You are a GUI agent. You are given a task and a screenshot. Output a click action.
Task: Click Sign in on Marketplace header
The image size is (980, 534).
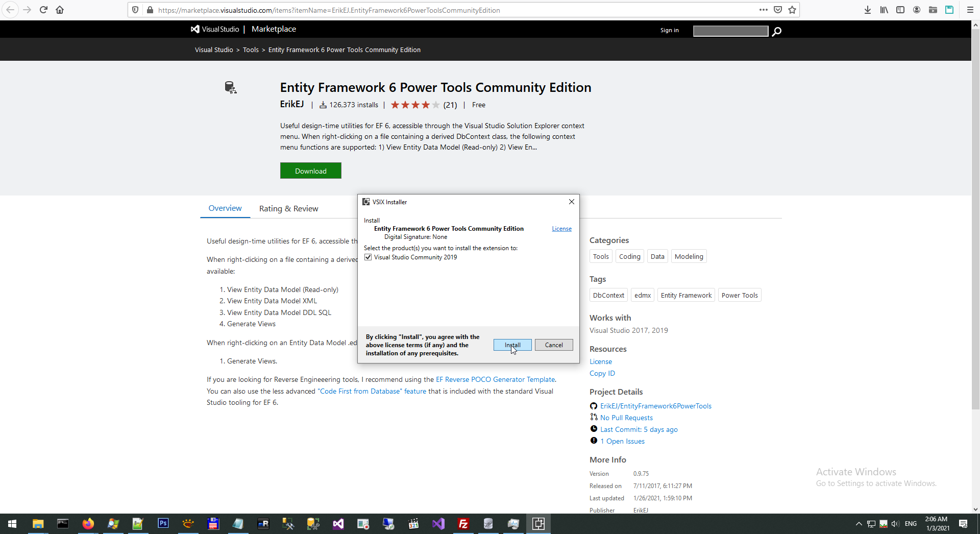[x=669, y=30]
